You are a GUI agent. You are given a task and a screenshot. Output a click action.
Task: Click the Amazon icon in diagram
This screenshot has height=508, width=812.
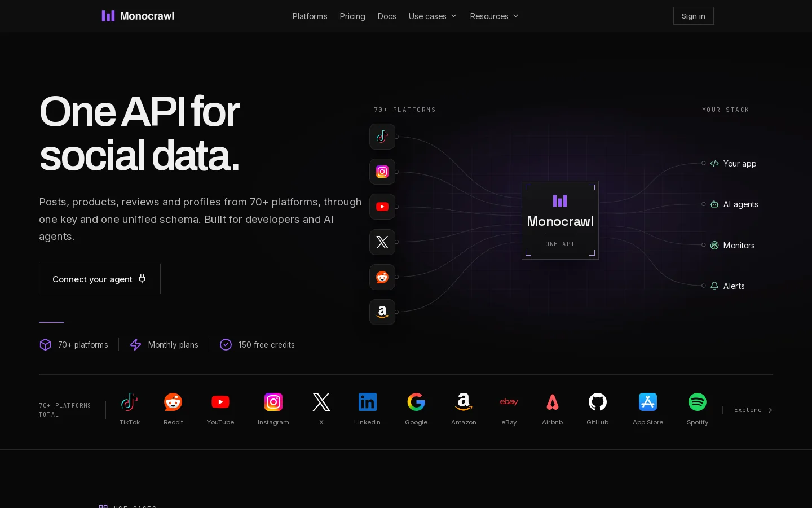[382, 312]
